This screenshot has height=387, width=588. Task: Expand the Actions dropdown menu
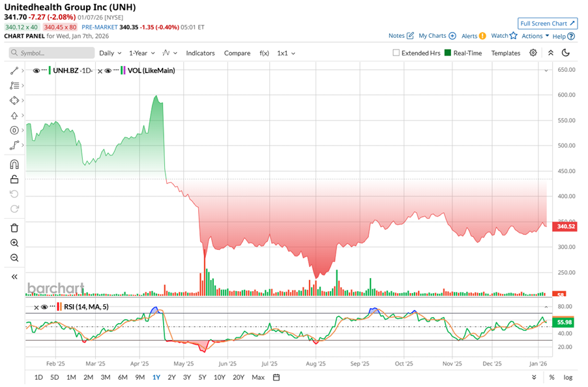click(x=535, y=36)
